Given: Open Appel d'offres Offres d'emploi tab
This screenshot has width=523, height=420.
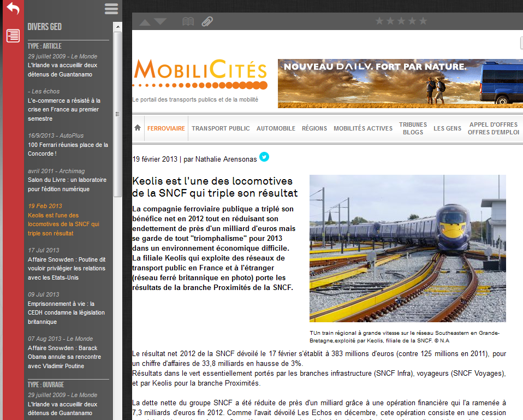Looking at the screenshot, I should pyautogui.click(x=494, y=128).
